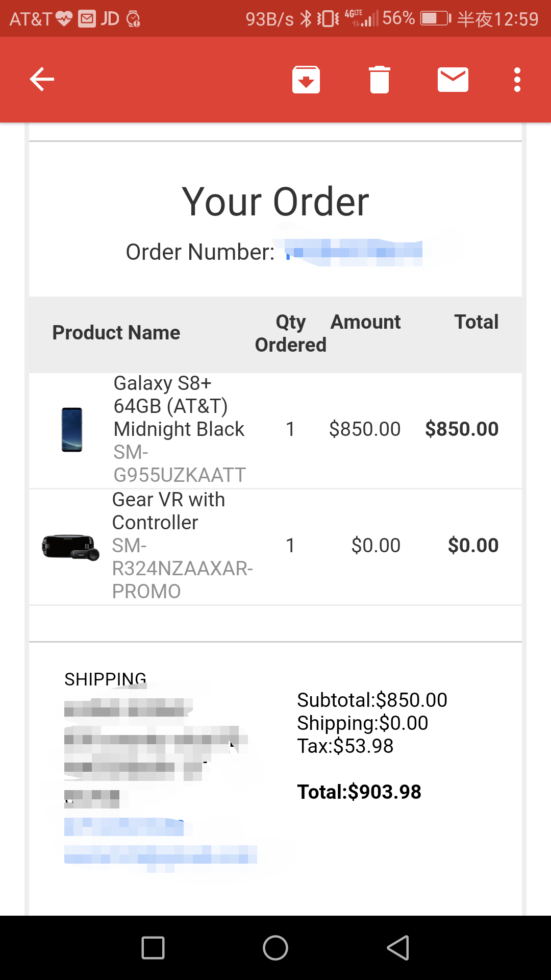Screen dimensions: 551x980
Task: Tap the SHIPPING section label
Action: click(105, 679)
